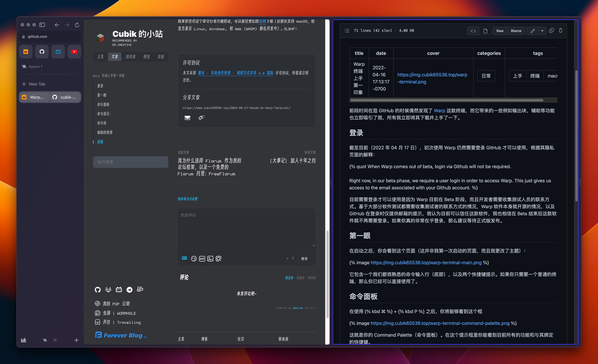This screenshot has height=364, width=598.
Task: Select the 知识库 navigation tab
Action: pyautogui.click(x=131, y=56)
